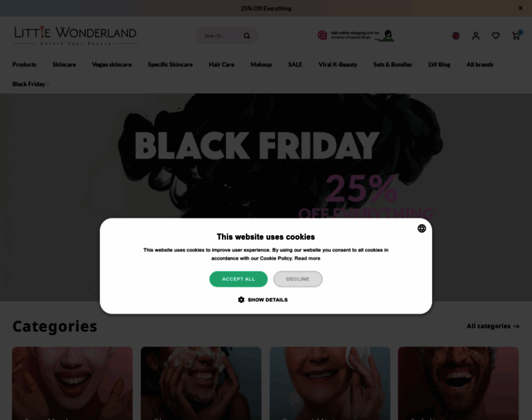Click the Trusted Shops safe shopping badge
This screenshot has height=420, width=532.
point(356,35)
